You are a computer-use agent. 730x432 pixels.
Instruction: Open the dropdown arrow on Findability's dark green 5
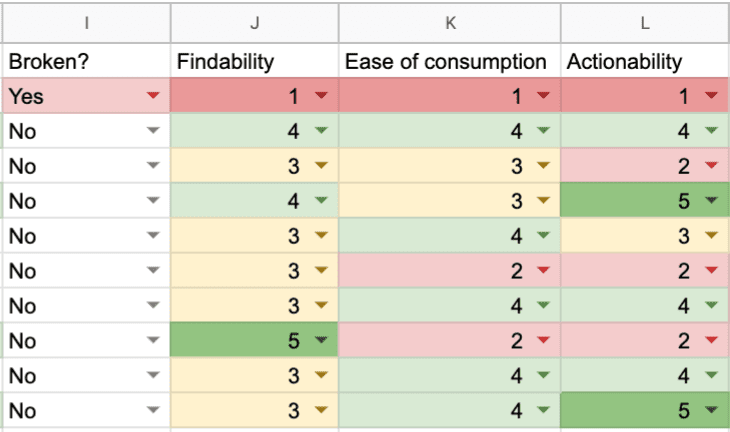click(321, 340)
